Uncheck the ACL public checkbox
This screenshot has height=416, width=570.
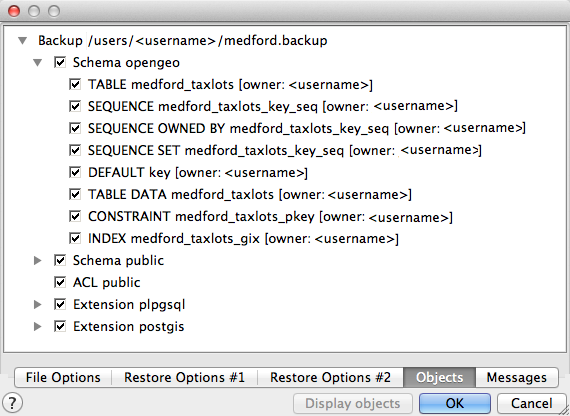click(x=60, y=282)
